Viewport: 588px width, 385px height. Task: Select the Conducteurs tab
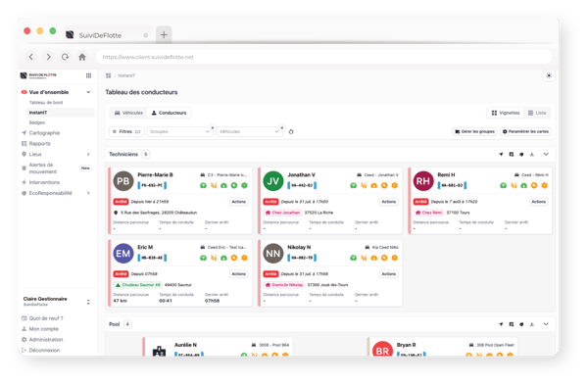[x=169, y=113]
